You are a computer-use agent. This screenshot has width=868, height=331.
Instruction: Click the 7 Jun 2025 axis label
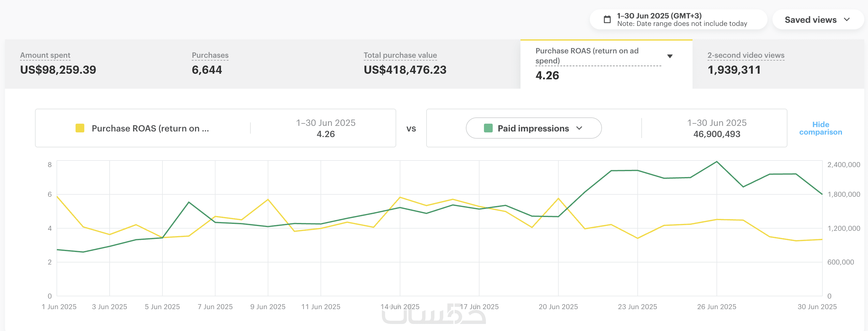(215, 307)
